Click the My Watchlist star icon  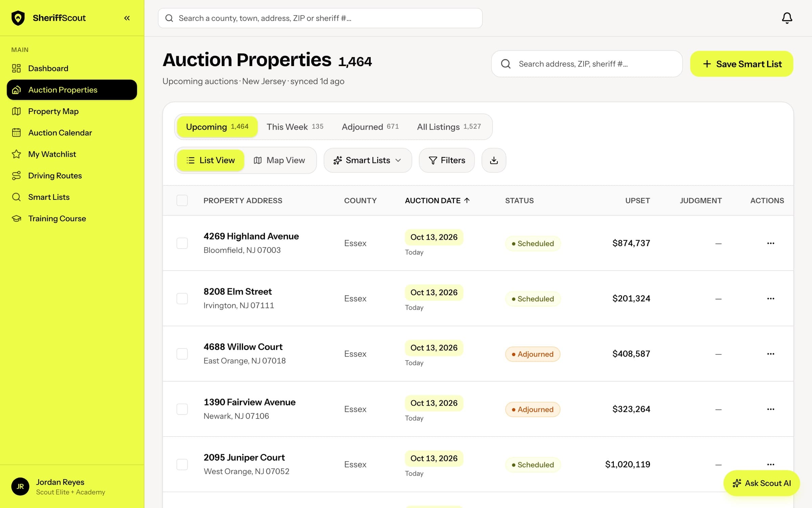click(16, 154)
